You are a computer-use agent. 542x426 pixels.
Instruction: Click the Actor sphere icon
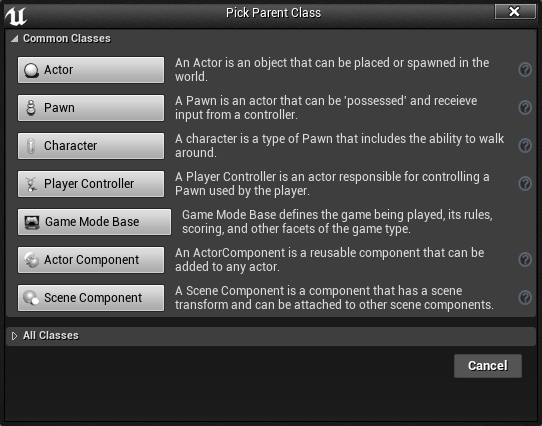click(31, 70)
